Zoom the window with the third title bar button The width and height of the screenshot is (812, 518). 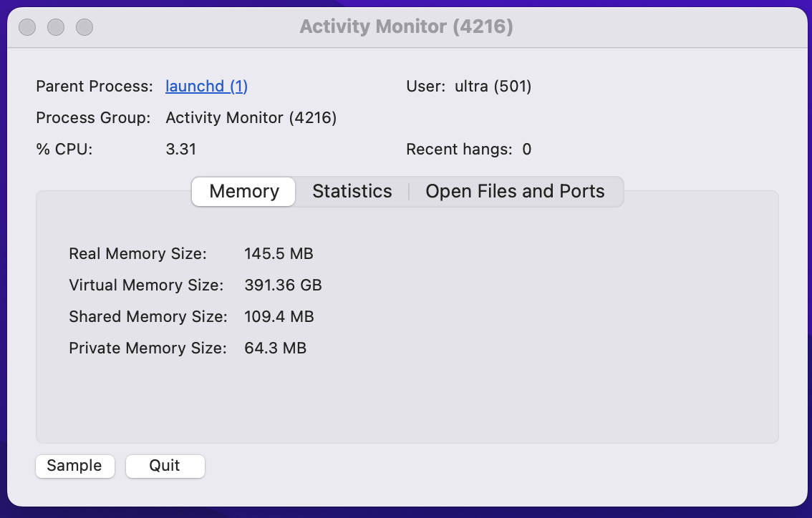tap(84, 27)
